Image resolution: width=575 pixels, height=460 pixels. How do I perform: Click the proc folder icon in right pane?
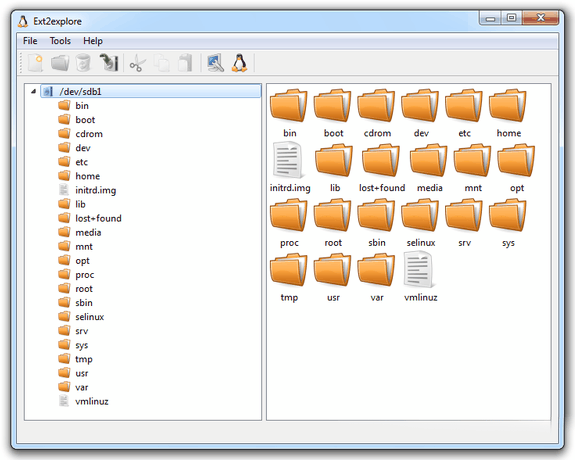pos(289,216)
